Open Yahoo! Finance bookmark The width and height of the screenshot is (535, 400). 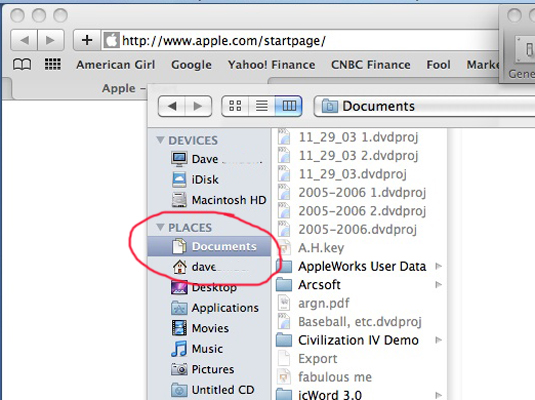(272, 65)
